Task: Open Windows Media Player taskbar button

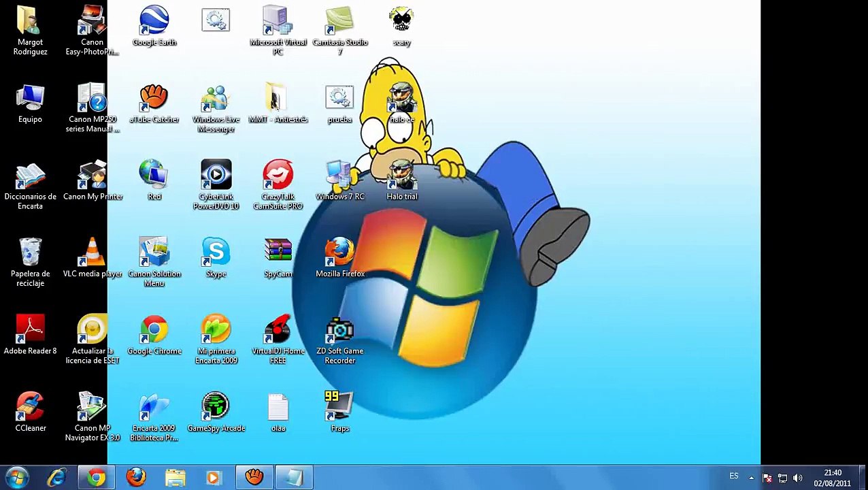Action: 214,478
